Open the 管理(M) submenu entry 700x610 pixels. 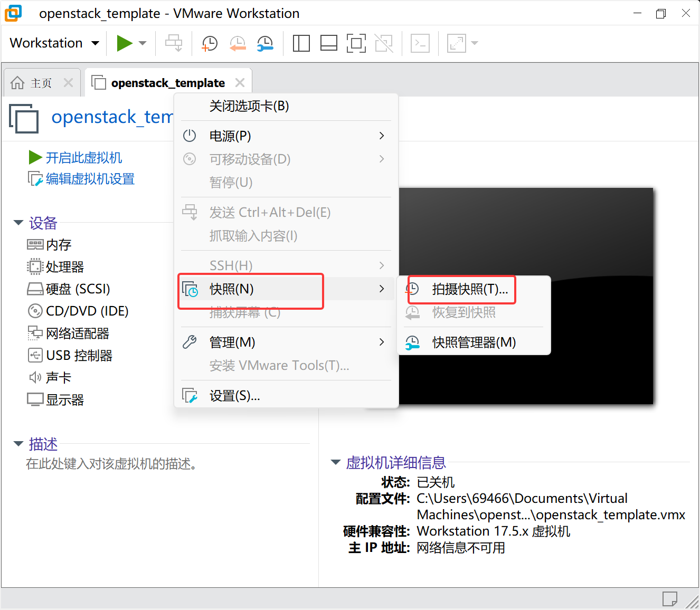[x=286, y=342]
